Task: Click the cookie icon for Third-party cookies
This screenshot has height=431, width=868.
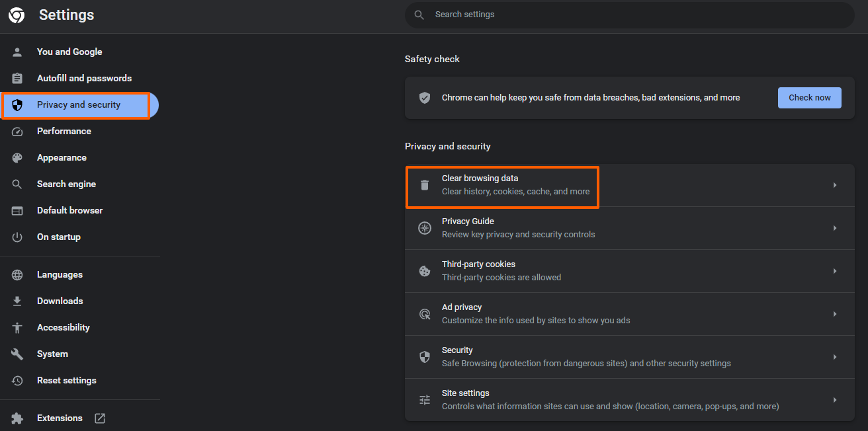Action: 425,271
